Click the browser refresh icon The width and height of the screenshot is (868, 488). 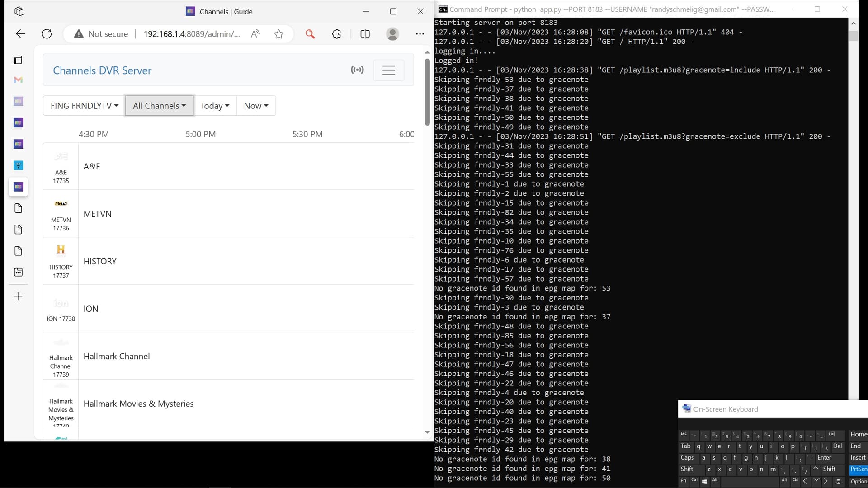point(47,34)
